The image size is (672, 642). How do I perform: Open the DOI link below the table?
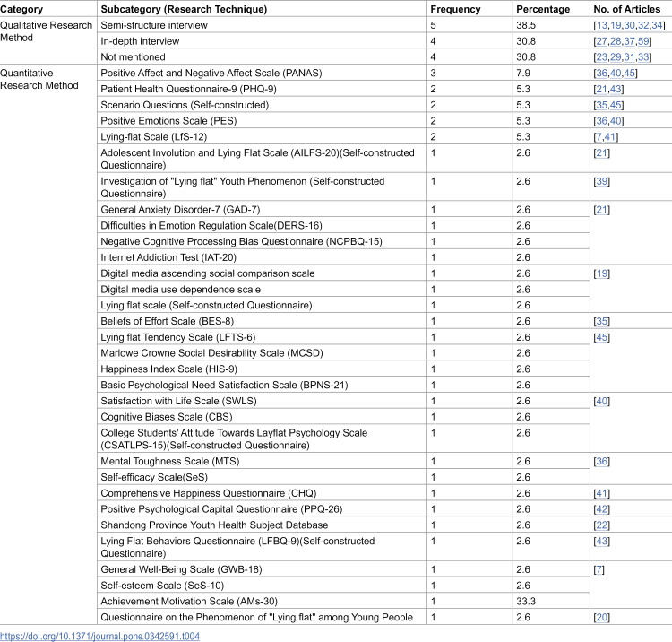pyautogui.click(x=99, y=636)
